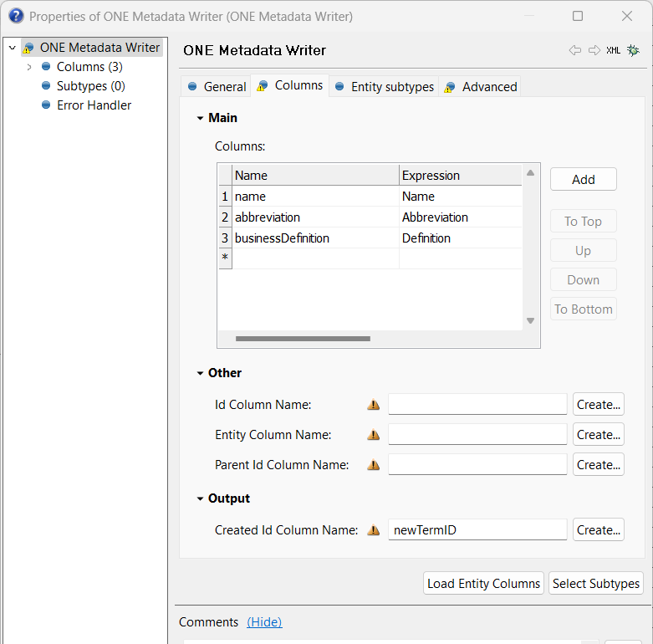Click the Load Entity Columns button
The width and height of the screenshot is (653, 644).
[483, 584]
